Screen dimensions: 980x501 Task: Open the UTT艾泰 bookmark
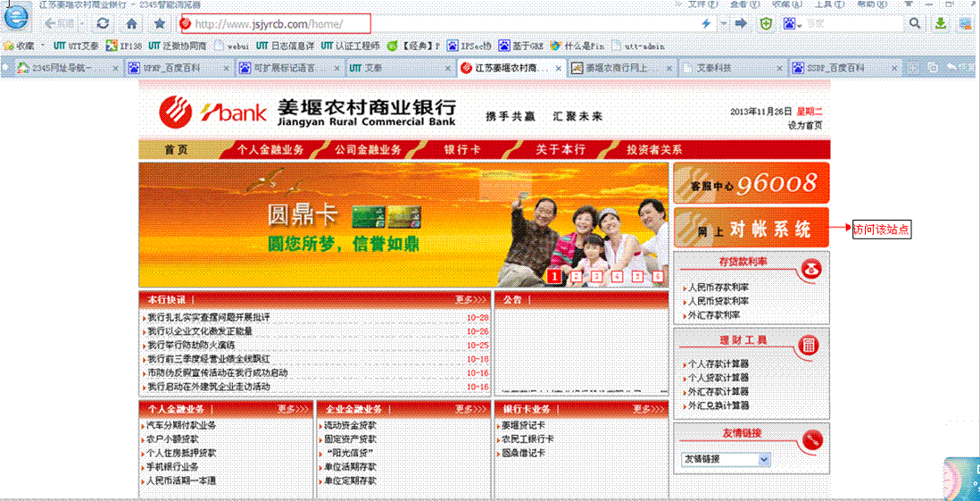click(76, 45)
